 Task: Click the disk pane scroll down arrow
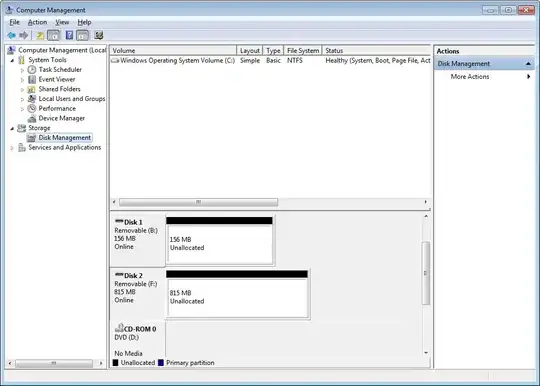(426, 353)
